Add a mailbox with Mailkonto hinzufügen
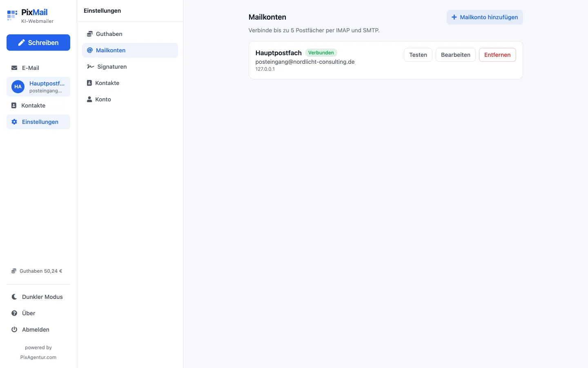This screenshot has width=588, height=368. pyautogui.click(x=485, y=17)
